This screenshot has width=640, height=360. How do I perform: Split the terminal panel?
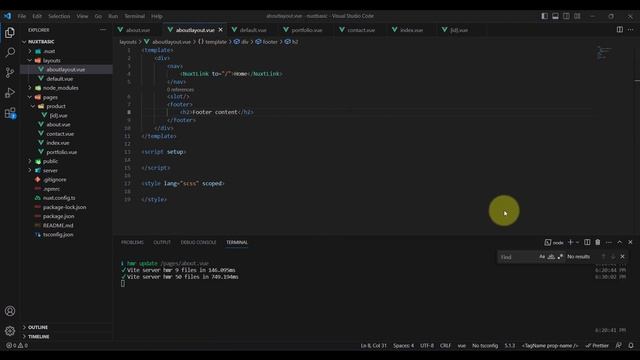[x=587, y=242]
